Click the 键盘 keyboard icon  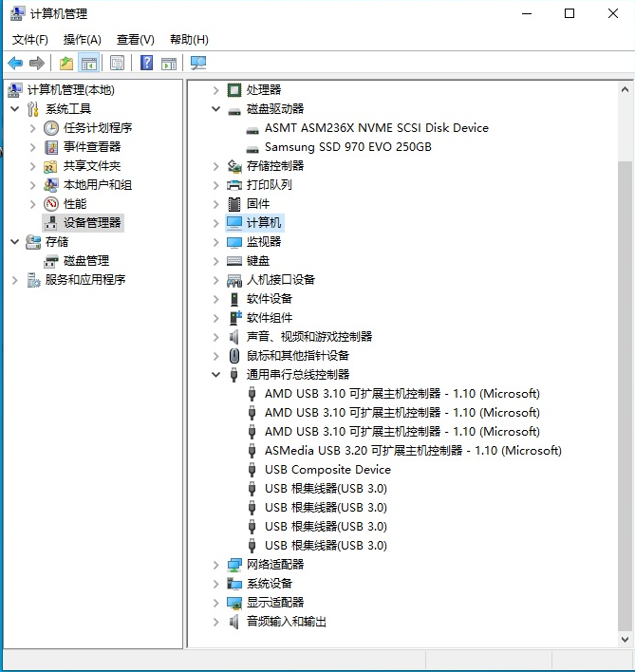[x=233, y=261]
